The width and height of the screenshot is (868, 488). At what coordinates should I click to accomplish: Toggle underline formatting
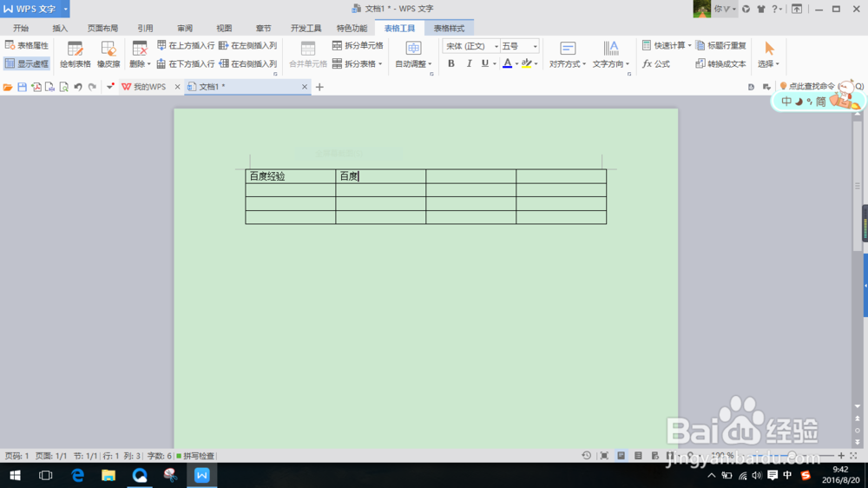pyautogui.click(x=485, y=63)
